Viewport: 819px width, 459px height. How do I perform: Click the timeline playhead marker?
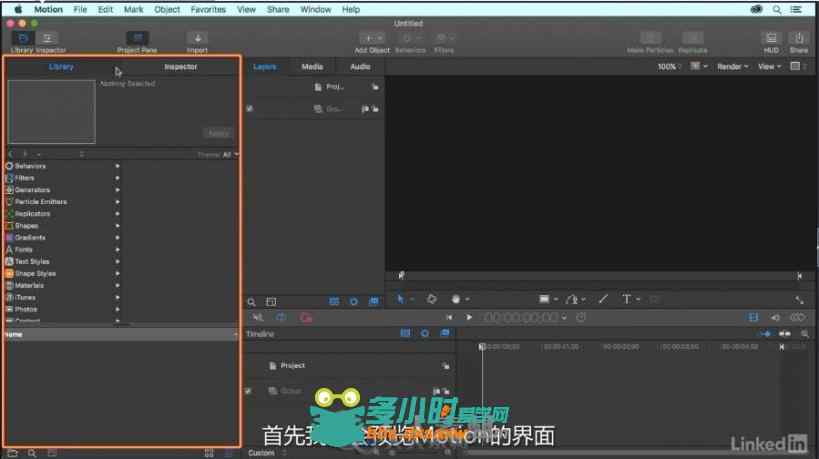tap(482, 347)
